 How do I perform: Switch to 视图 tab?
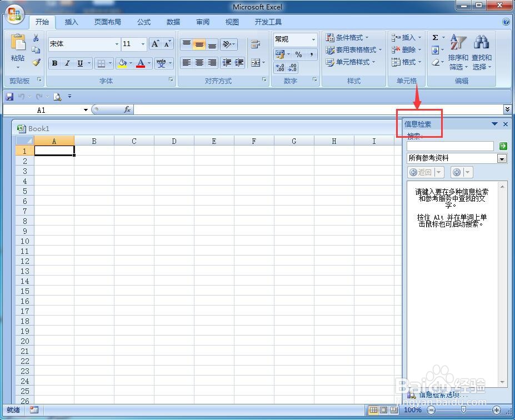(x=232, y=22)
